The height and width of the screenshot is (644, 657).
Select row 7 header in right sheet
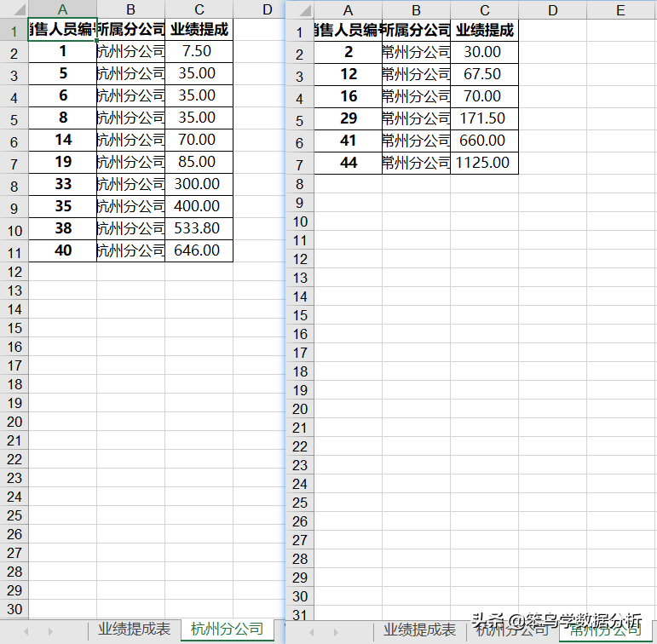point(300,164)
